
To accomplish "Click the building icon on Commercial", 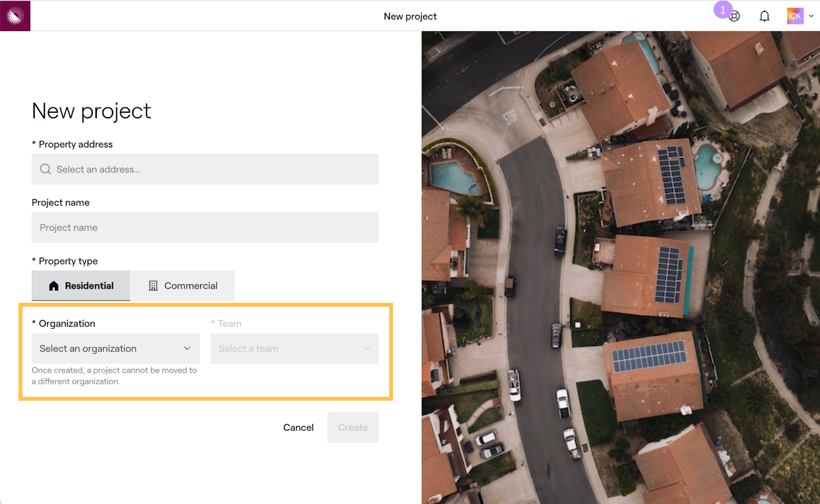I will point(153,286).
